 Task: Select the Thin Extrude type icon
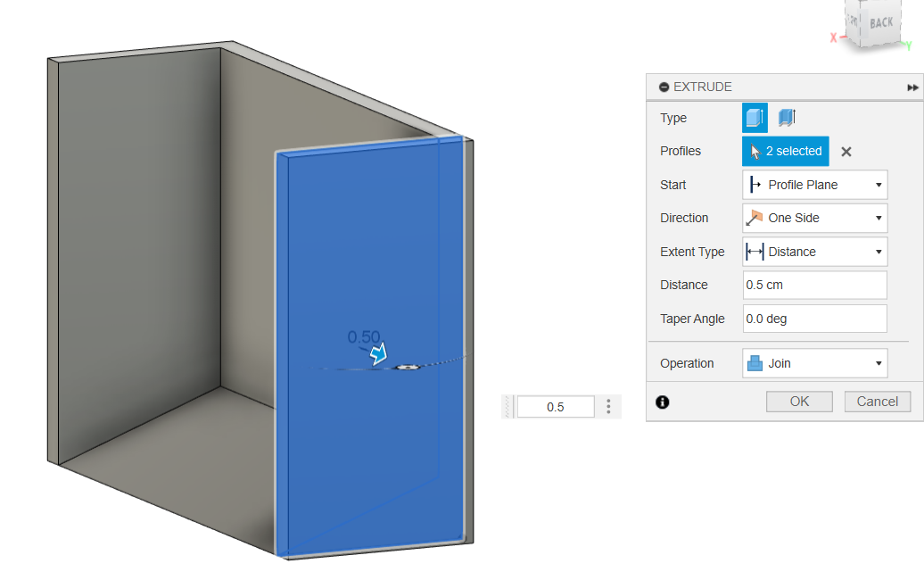pos(786,118)
